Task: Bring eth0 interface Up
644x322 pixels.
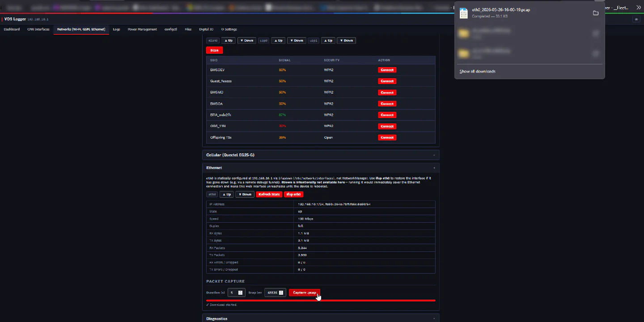Action: tap(227, 195)
